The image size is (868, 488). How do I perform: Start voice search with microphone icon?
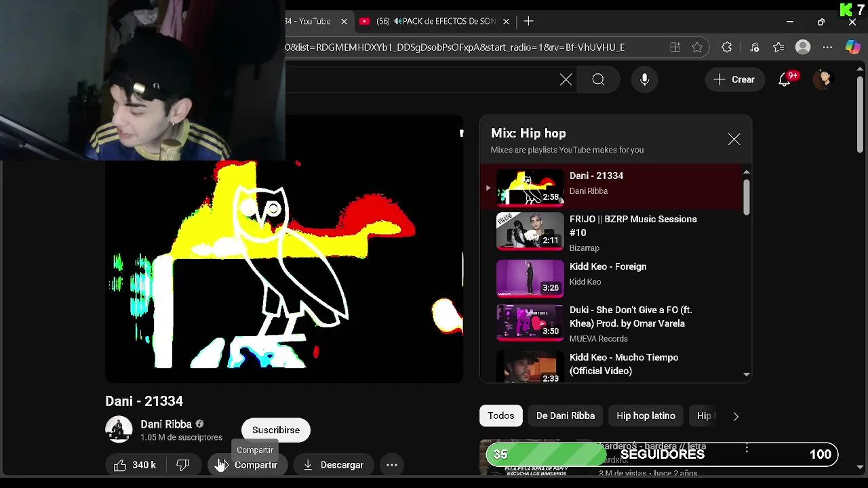coord(644,80)
